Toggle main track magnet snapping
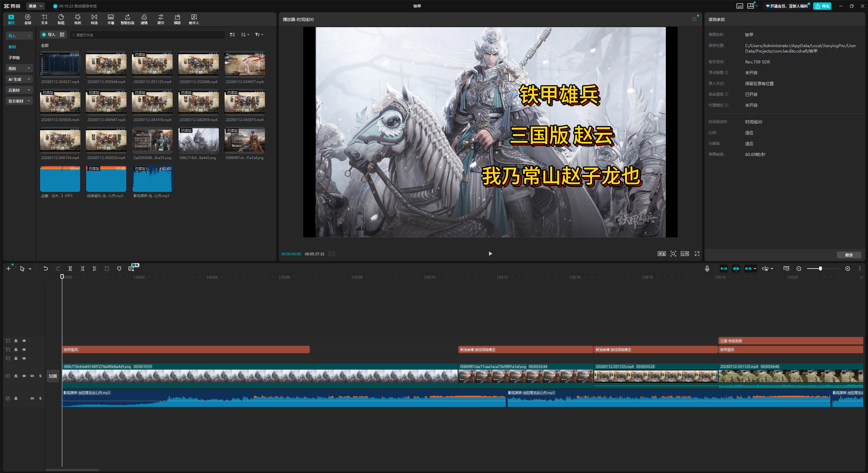 [724, 269]
